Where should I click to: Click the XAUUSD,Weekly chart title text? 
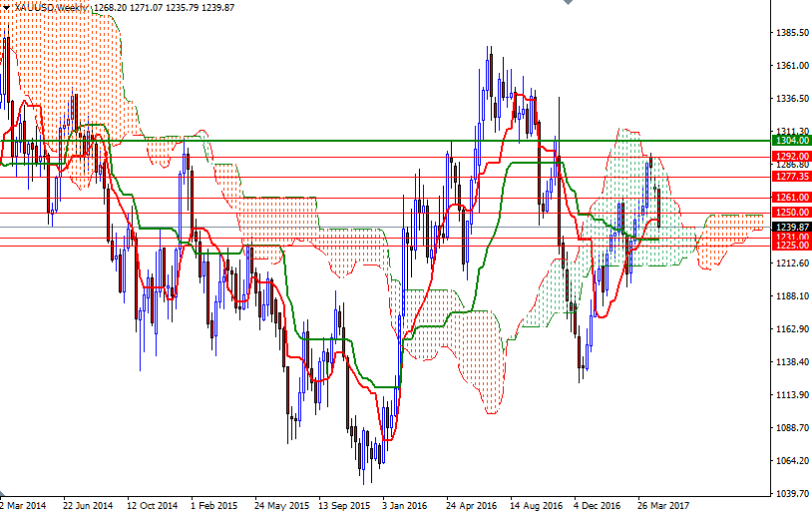[49, 7]
